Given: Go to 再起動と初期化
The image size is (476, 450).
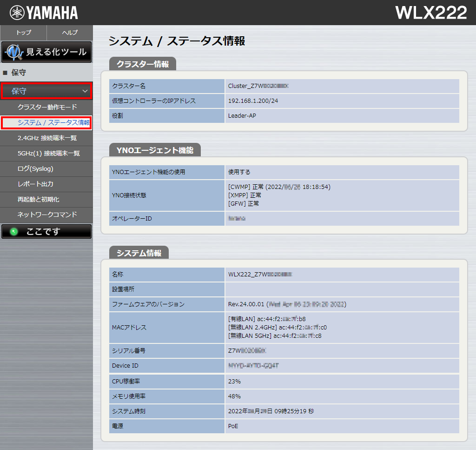Looking at the screenshot, I should click(38, 200).
